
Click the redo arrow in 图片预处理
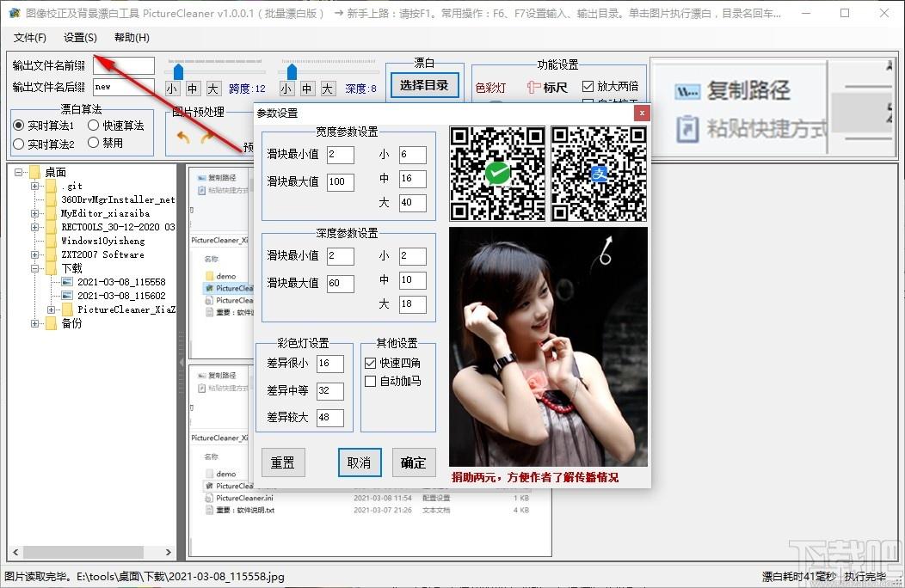(x=207, y=138)
